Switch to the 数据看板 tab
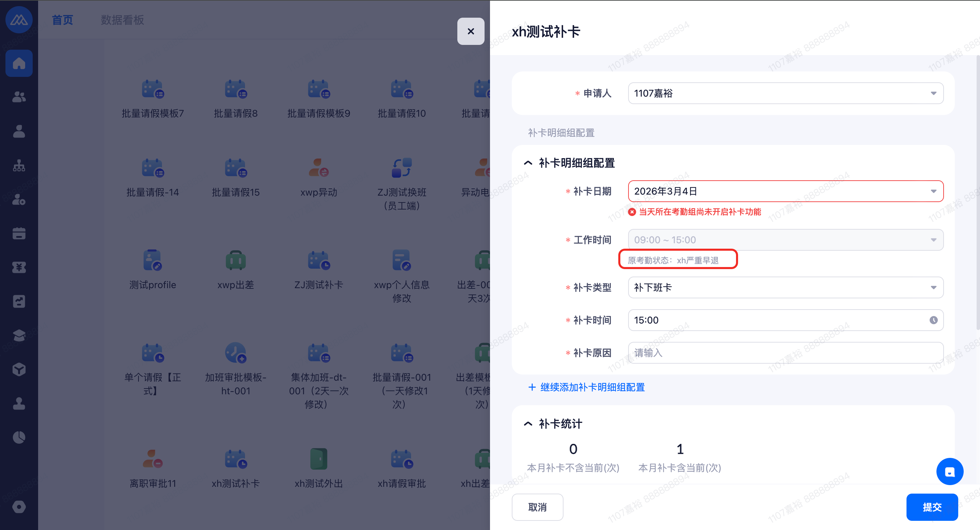980x530 pixels. (x=122, y=20)
